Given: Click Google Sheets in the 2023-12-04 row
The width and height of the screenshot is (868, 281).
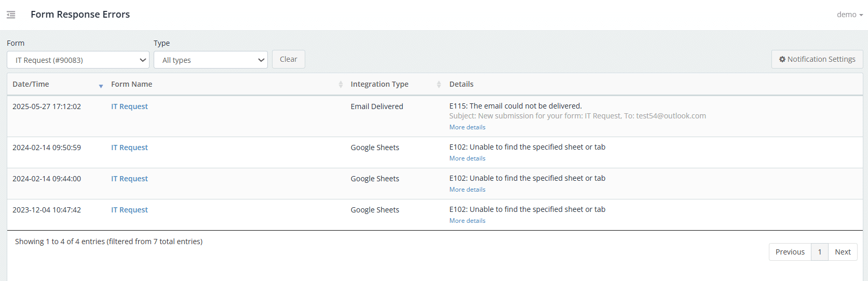Looking at the screenshot, I should (375, 210).
